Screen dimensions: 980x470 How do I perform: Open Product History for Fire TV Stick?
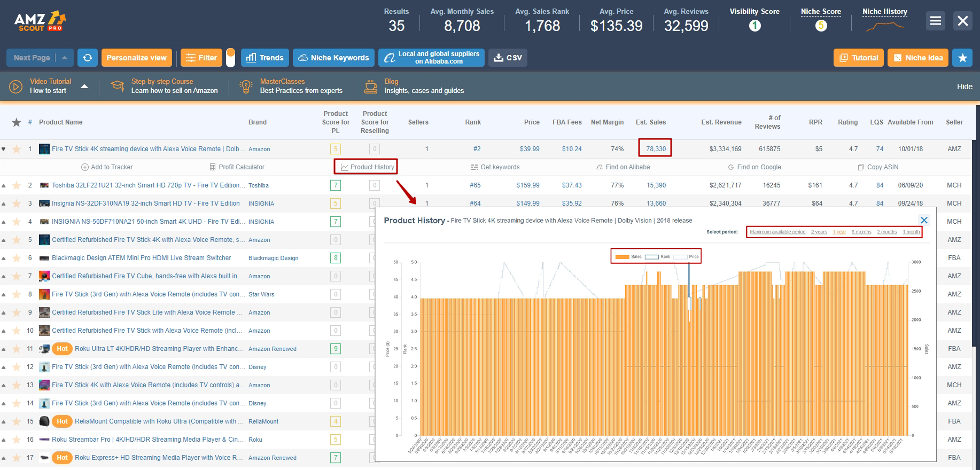pos(367,167)
